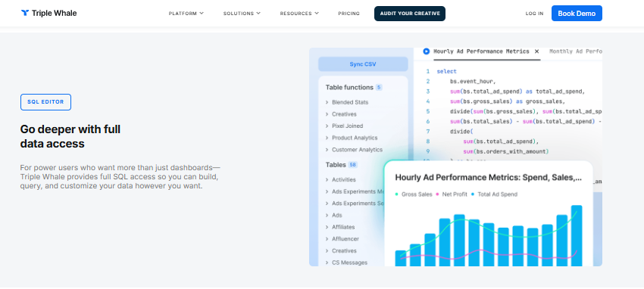Expand the Activities table
Viewport: 644px width, 289px height.
[340, 179]
